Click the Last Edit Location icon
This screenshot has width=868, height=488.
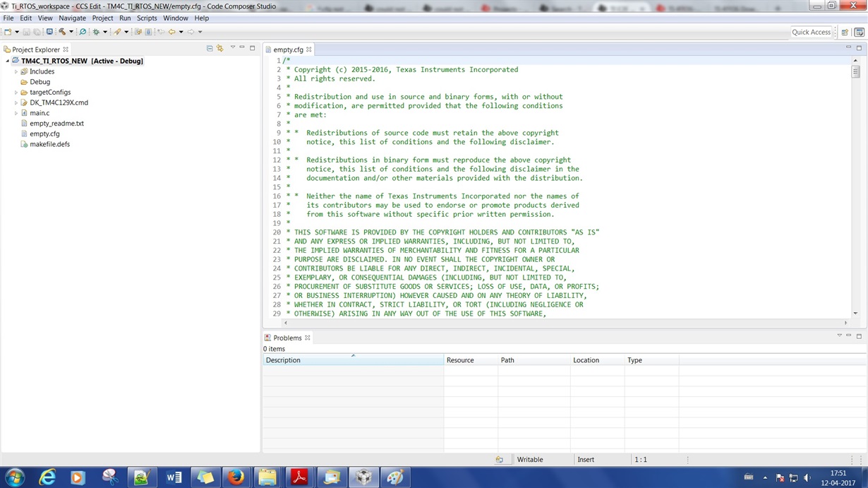pyautogui.click(x=161, y=32)
